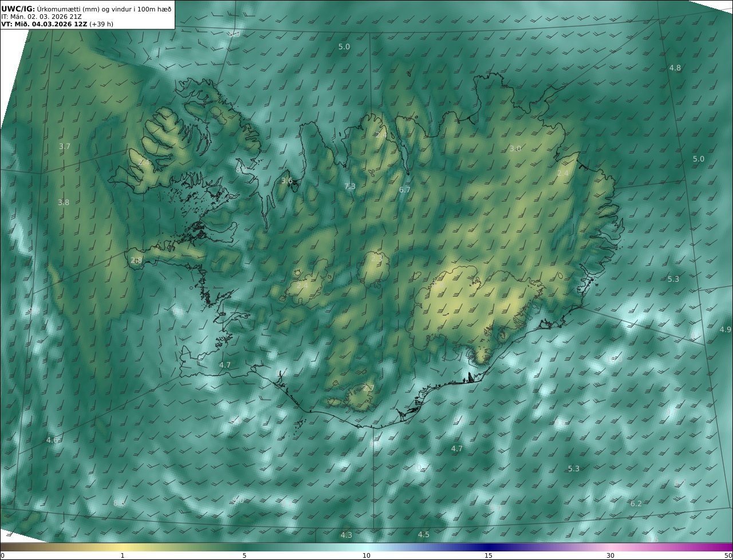The width and height of the screenshot is (733, 560).
Task: Click the value 4.9 on the map
Action: pyautogui.click(x=726, y=330)
